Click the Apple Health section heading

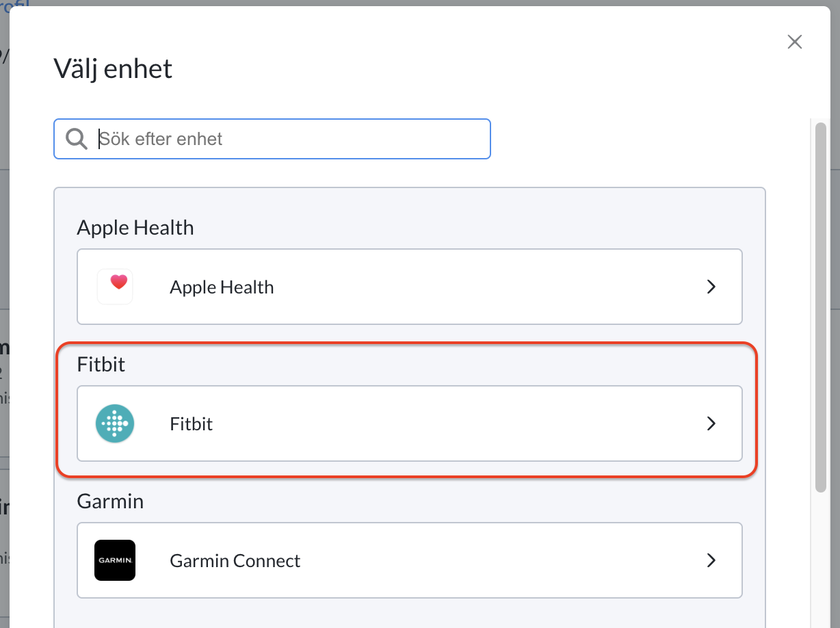135,228
